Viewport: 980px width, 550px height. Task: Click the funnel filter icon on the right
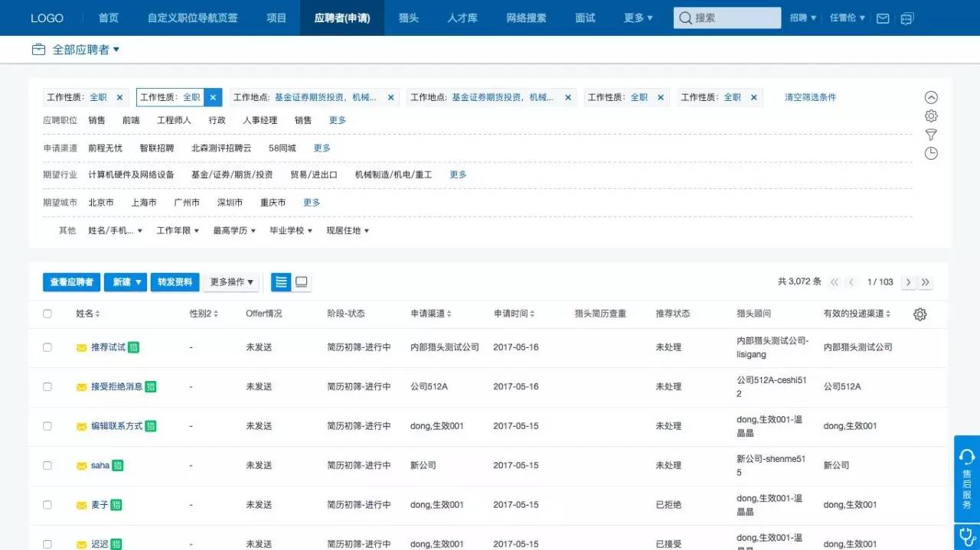(931, 135)
